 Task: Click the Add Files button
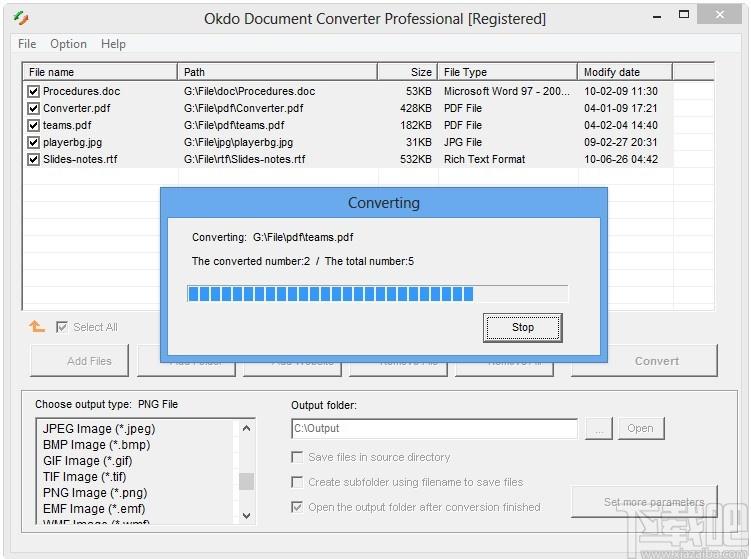coord(80,361)
